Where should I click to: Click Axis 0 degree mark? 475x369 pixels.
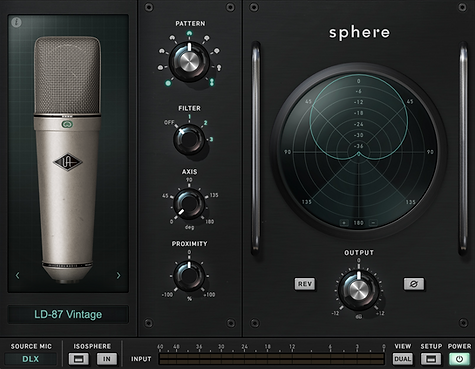point(171,222)
